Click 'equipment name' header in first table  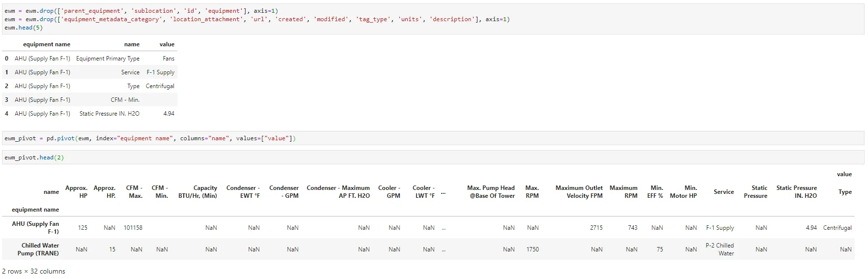[x=47, y=44]
